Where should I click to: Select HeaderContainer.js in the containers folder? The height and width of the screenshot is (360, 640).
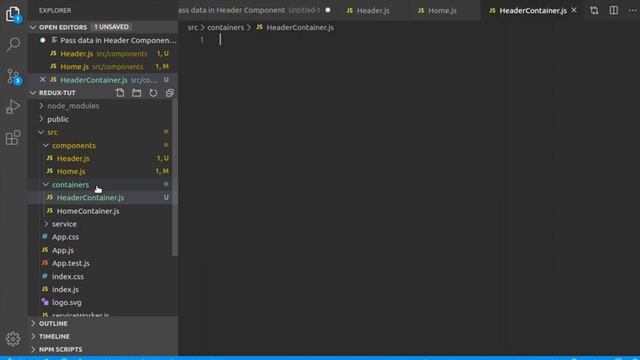[x=90, y=198]
